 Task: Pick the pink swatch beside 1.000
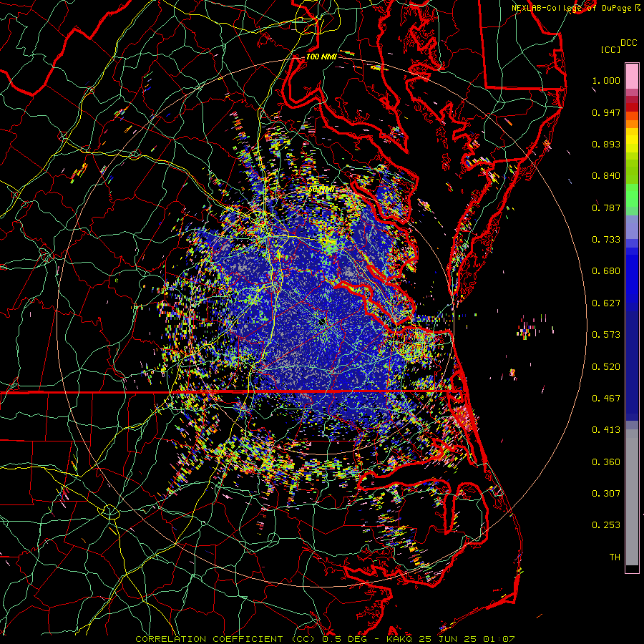(x=632, y=77)
